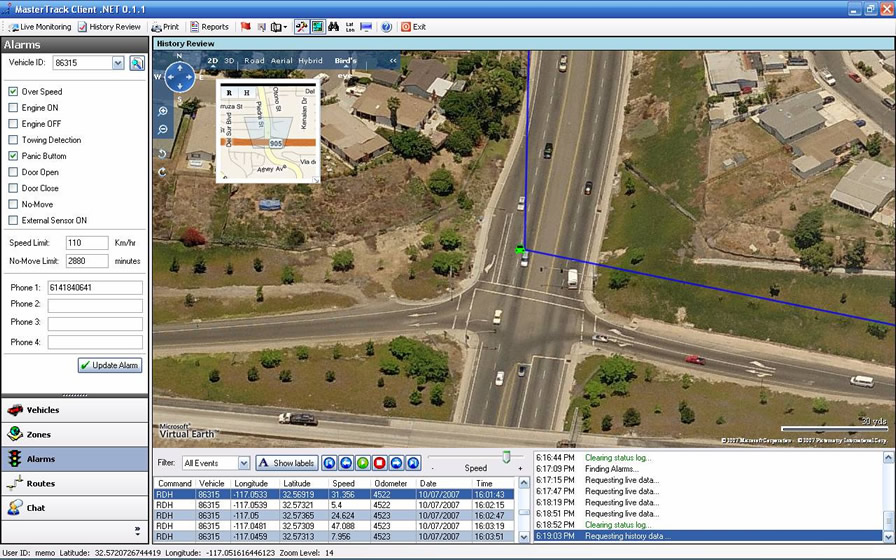Click the red flag toolbar icon
The width and height of the screenshot is (896, 560).
(x=246, y=27)
